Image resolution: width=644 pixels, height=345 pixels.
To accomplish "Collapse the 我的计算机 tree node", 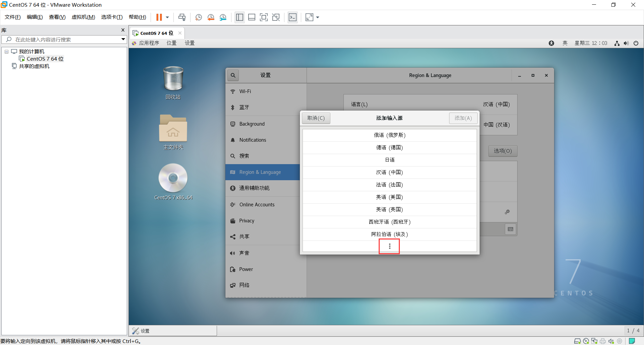I will tap(6, 52).
